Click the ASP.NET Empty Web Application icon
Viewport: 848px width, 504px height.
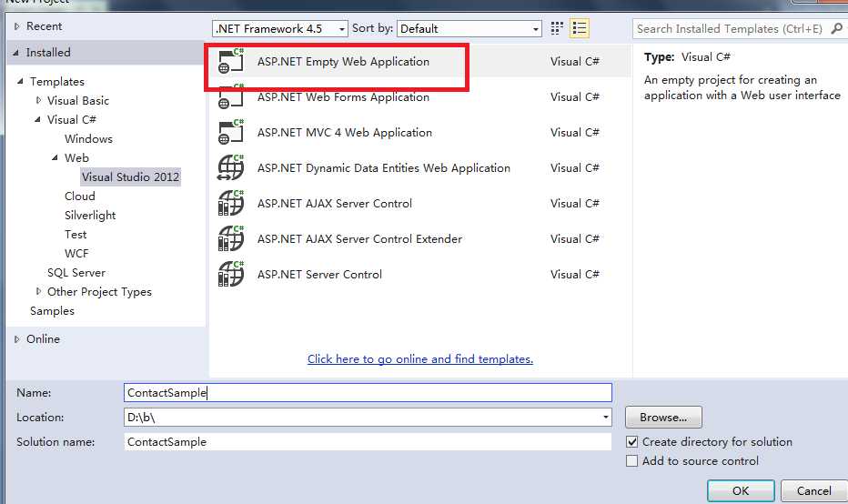pyautogui.click(x=231, y=61)
